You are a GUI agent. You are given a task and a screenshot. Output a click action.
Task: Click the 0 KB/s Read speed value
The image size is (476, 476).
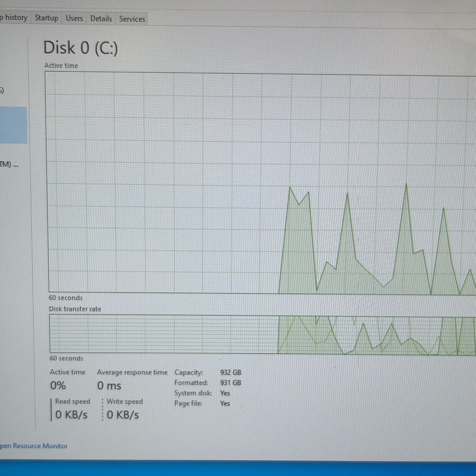[71, 414]
